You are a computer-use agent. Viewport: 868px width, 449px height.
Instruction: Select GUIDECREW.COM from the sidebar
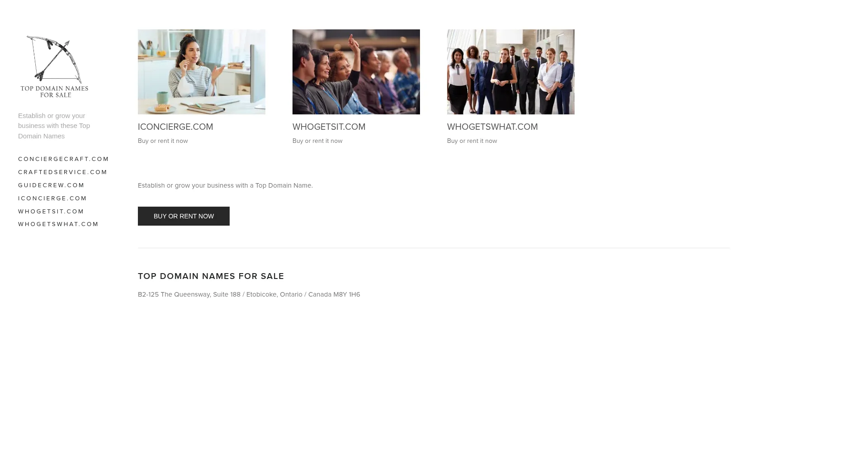(51, 185)
